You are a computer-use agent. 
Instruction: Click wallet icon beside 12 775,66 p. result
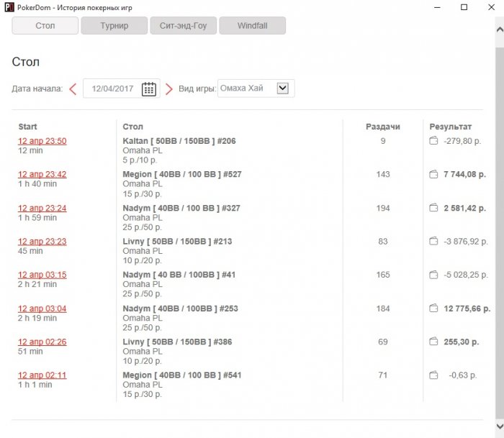coord(433,309)
